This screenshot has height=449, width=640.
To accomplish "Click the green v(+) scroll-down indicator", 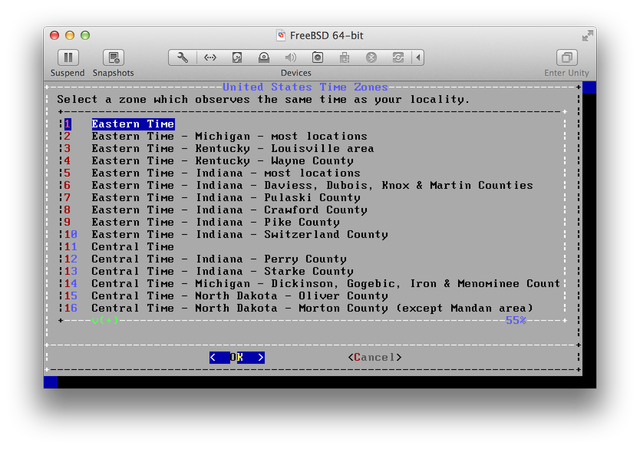I will [x=105, y=320].
